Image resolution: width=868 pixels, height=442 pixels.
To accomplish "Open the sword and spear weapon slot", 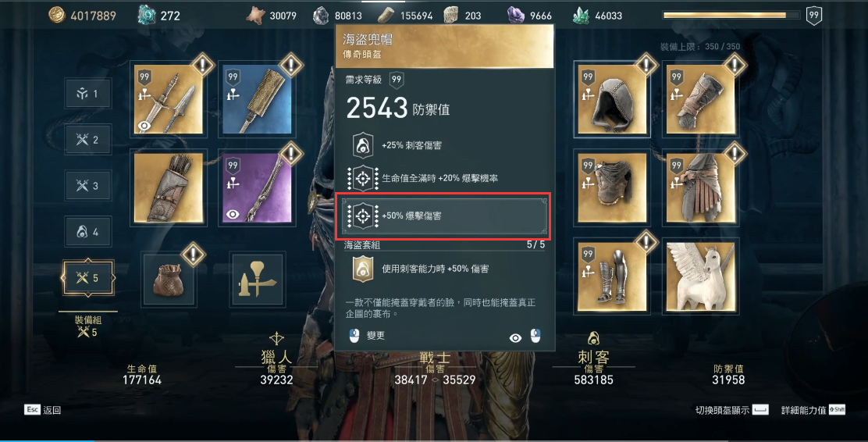I will [169, 100].
